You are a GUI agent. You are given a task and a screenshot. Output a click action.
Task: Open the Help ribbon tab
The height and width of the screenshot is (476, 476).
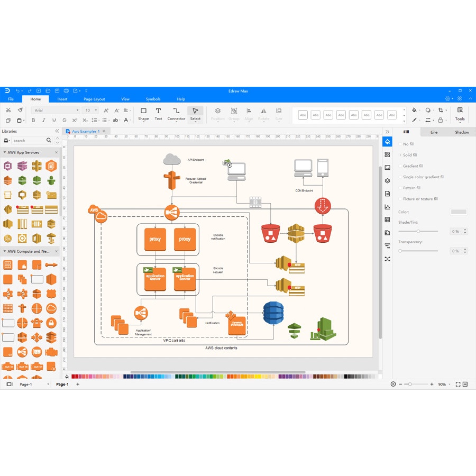tap(181, 99)
